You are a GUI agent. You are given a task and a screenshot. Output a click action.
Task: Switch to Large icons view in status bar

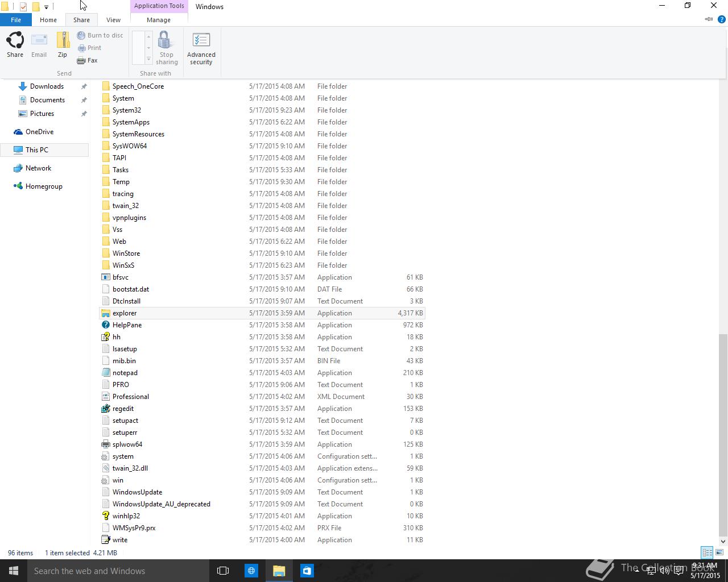pyautogui.click(x=719, y=552)
